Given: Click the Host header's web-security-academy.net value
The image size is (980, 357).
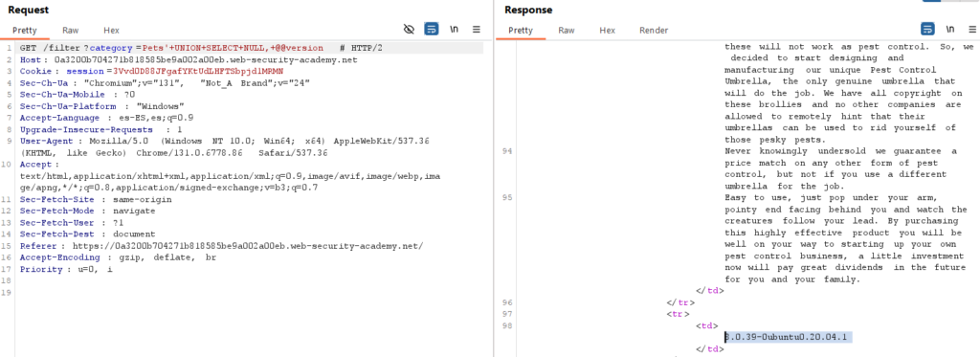Looking at the screenshot, I should point(206,60).
